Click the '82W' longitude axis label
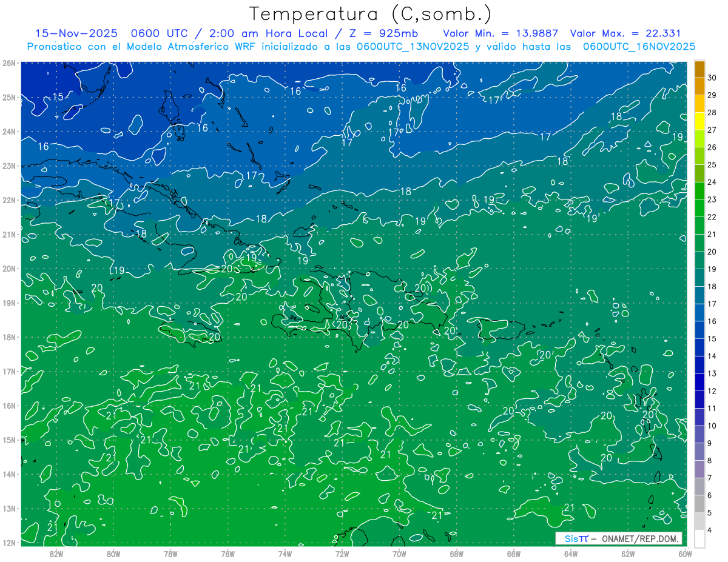 (56, 554)
